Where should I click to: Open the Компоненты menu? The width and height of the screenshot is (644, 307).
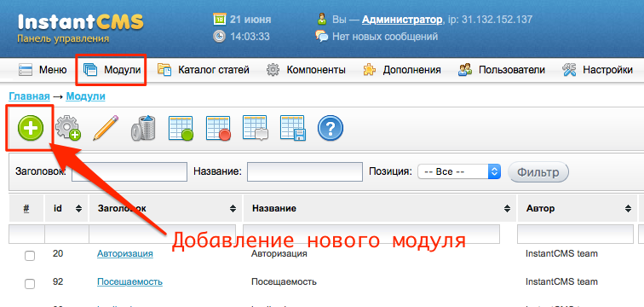306,70
